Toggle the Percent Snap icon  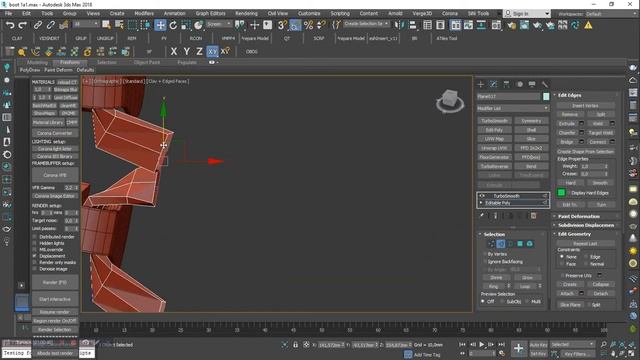tap(308, 25)
